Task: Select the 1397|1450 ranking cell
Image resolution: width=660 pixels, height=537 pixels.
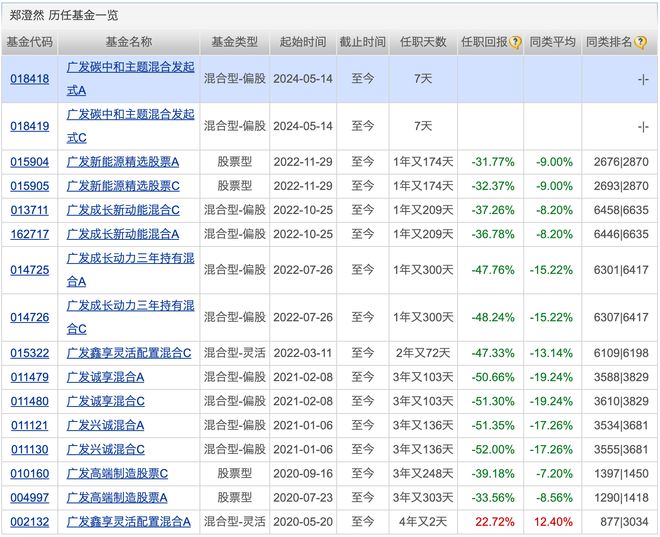Action: (x=621, y=473)
